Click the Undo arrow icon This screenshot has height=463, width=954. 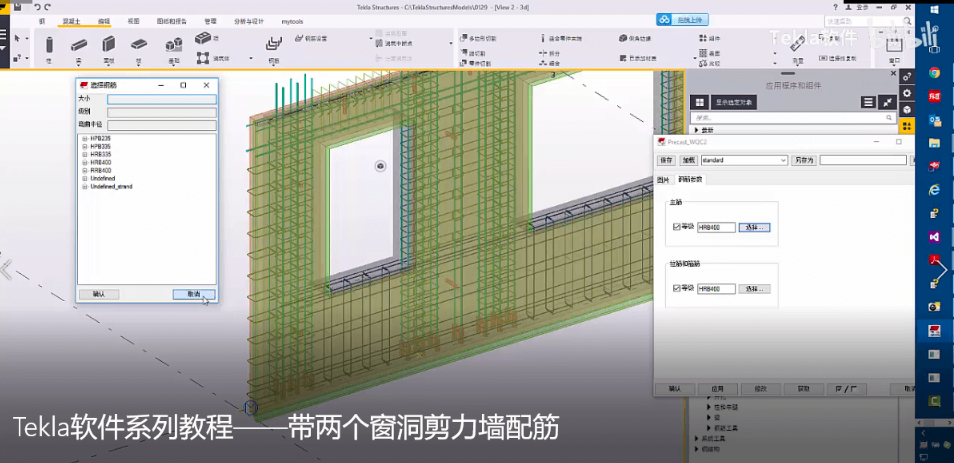[37, 7]
